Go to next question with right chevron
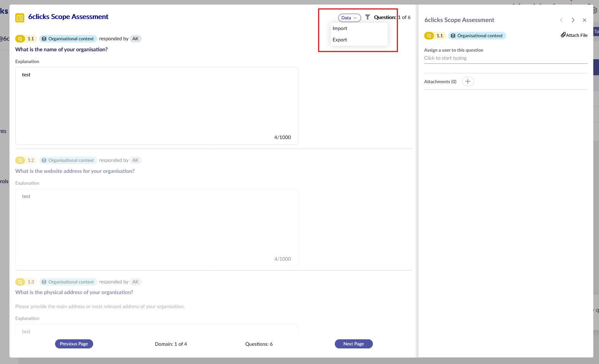Screen dimensions: 599x364 [573, 20]
